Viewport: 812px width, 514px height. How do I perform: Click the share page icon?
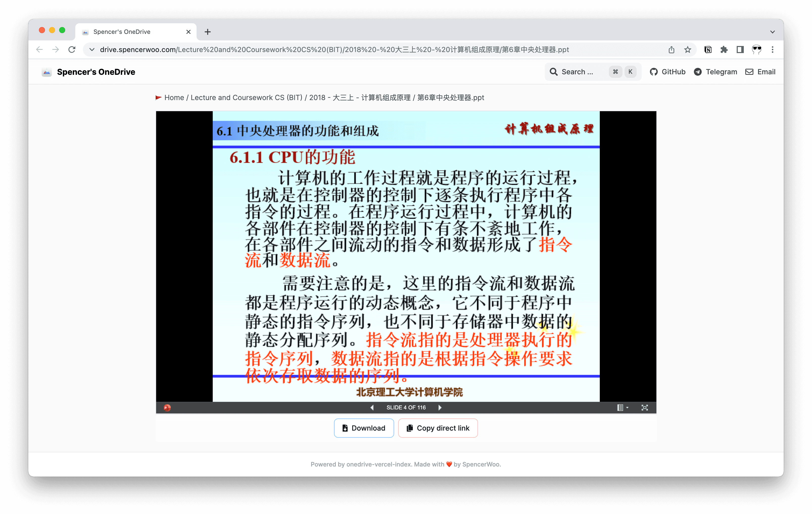pyautogui.click(x=671, y=50)
